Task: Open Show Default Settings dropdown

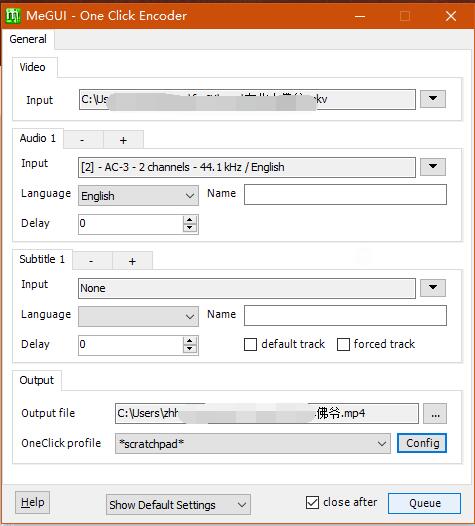Action: tap(178, 505)
